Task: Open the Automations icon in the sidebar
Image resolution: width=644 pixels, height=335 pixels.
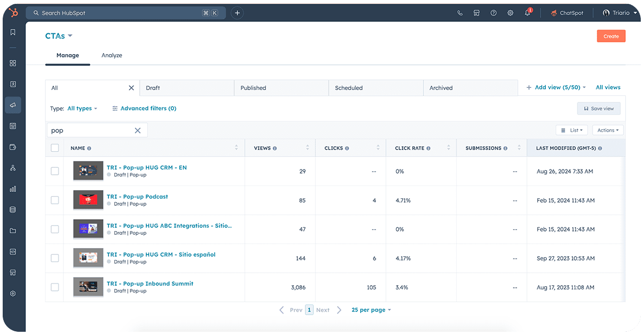Action: (13, 168)
